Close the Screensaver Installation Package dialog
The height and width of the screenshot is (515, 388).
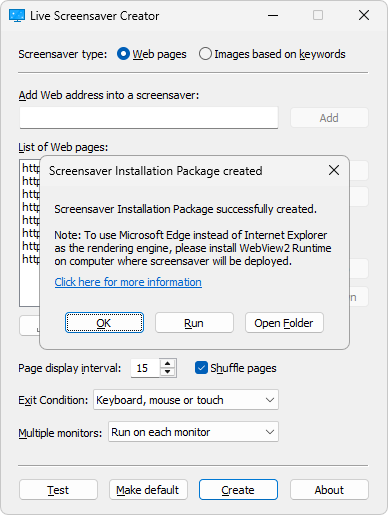click(x=334, y=170)
